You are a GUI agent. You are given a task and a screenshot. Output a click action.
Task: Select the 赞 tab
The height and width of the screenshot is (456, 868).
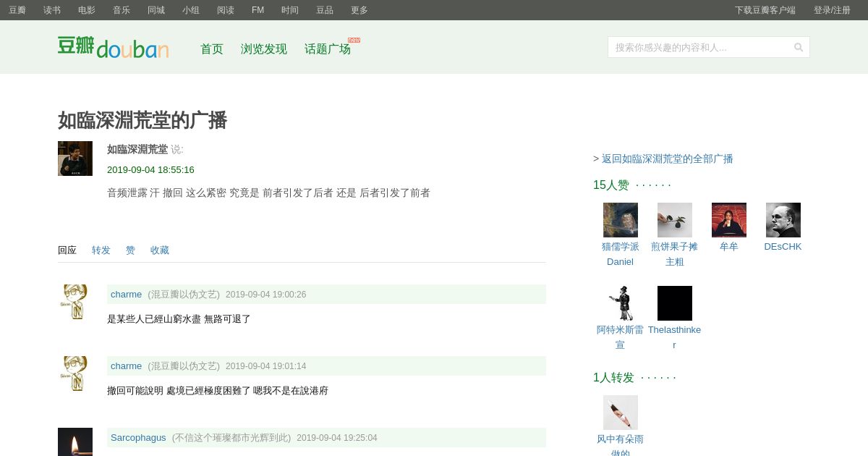[130, 250]
